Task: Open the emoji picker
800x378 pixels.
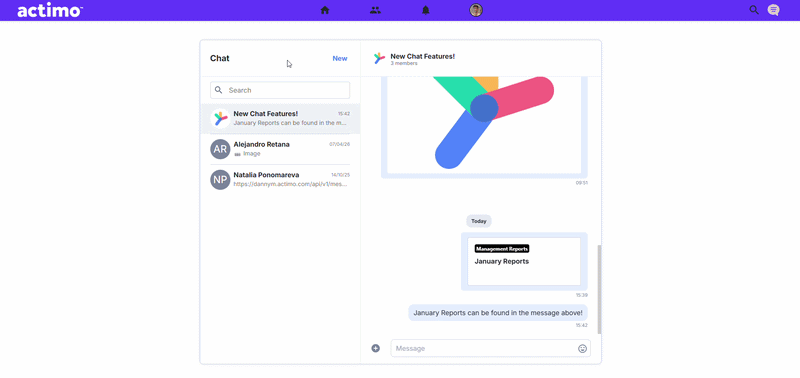Action: tap(582, 349)
